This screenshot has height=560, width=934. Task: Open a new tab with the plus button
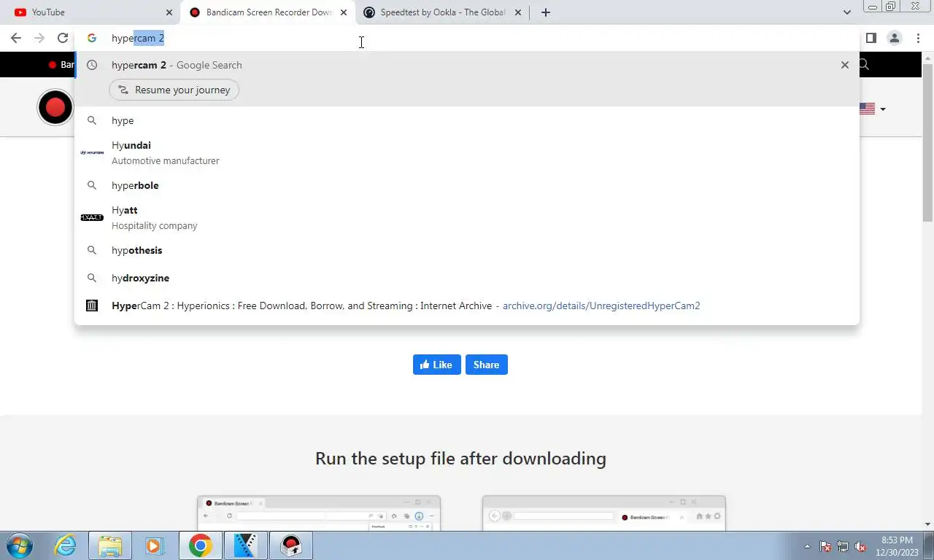pyautogui.click(x=546, y=12)
